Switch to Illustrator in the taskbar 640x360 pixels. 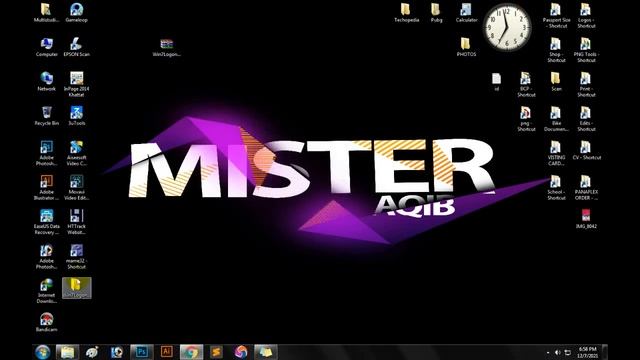(x=166, y=352)
